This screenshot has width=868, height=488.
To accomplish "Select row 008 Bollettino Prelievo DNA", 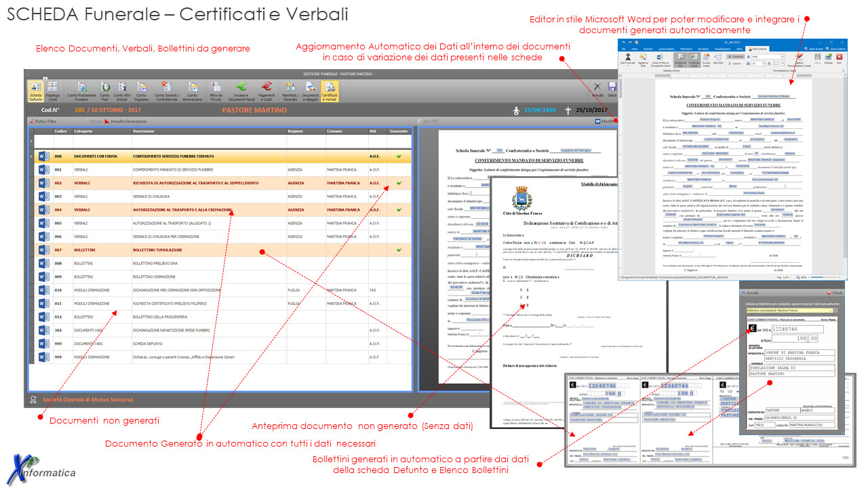I will pos(219,264).
